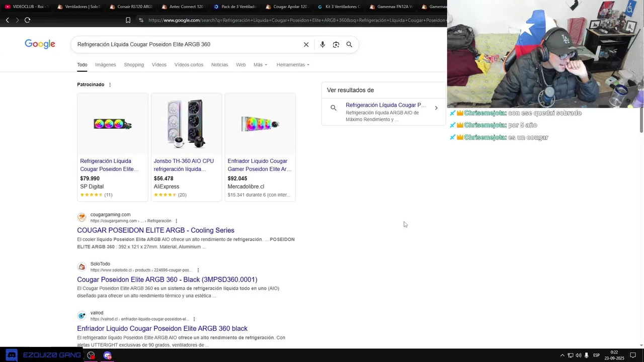Show hidden icons in the system tray

(x=562, y=355)
